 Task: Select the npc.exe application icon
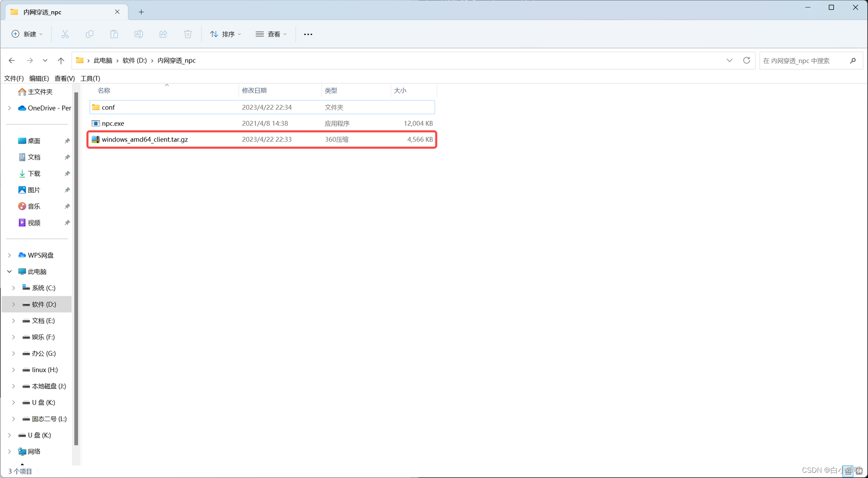[96, 123]
